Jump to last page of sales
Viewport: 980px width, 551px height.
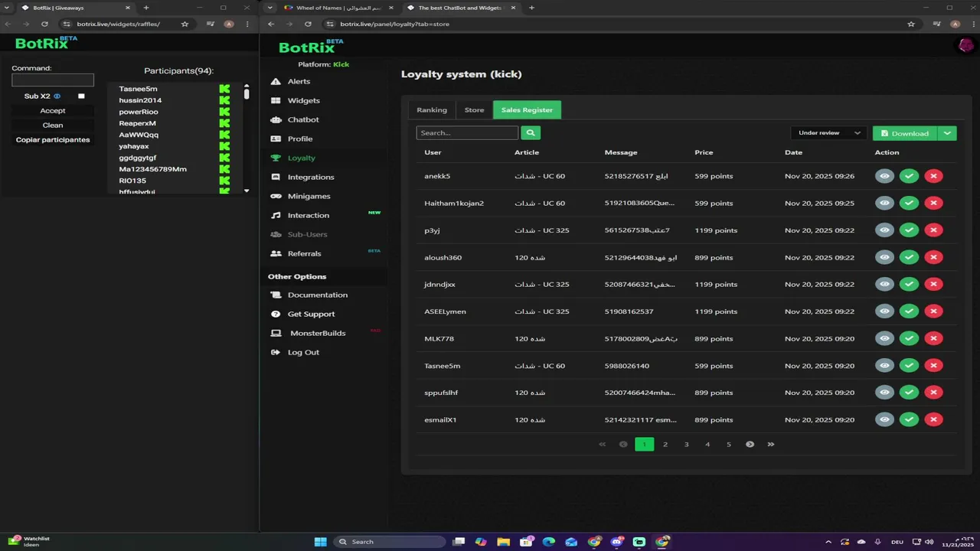point(771,444)
